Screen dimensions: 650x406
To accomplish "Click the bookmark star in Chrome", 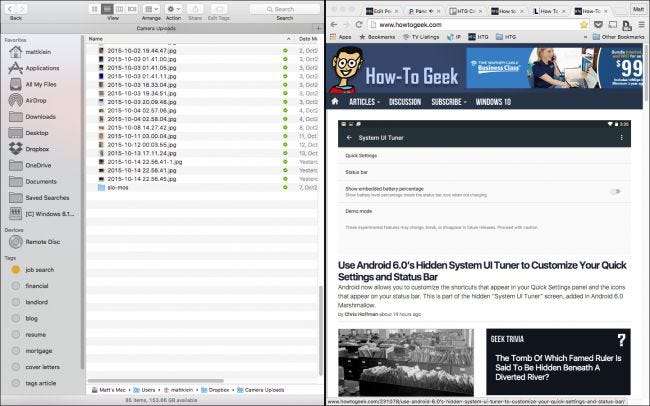I will (584, 24).
